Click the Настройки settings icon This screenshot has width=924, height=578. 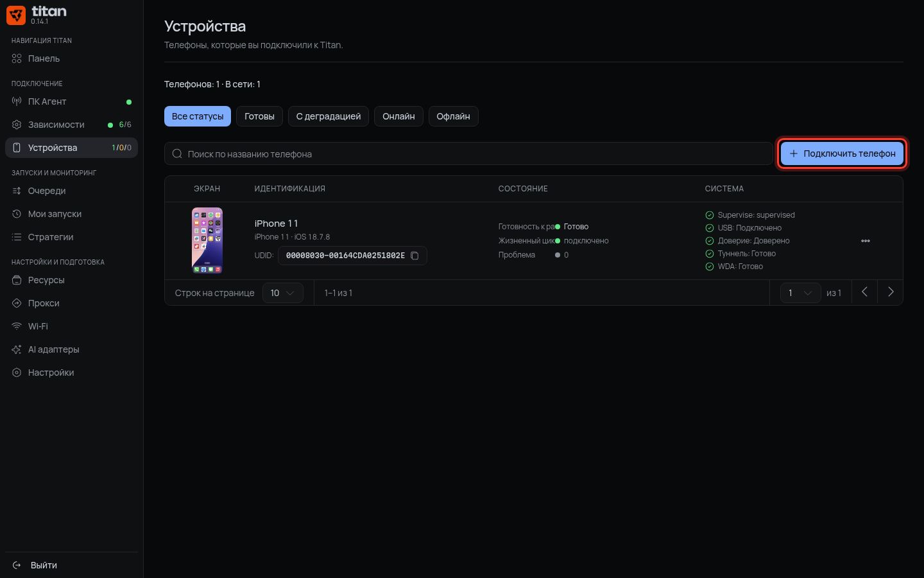[17, 372]
